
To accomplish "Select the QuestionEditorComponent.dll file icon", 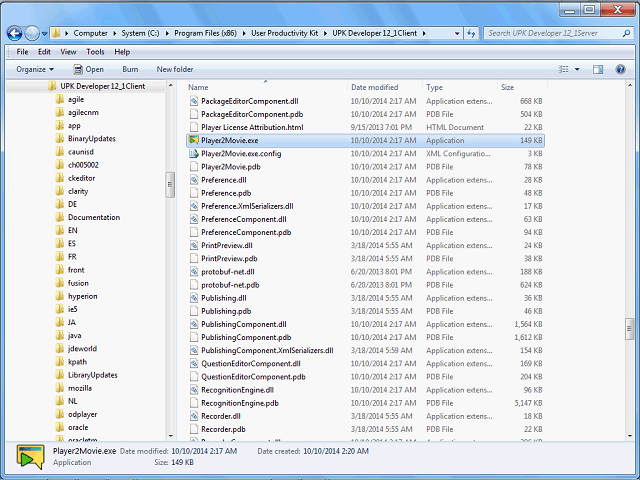I will click(193, 364).
